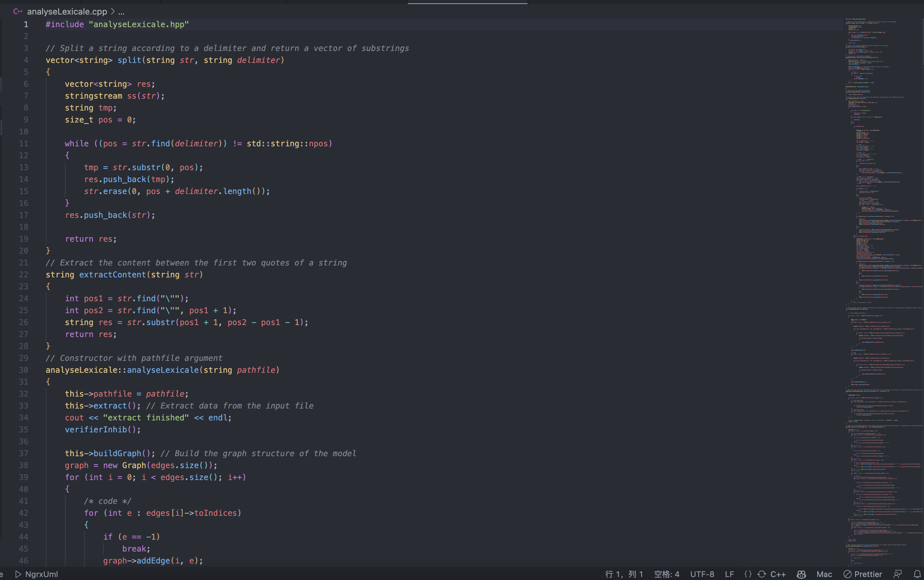The image size is (924, 580).
Task: Click the Mac configuration in the status bar
Action: click(824, 574)
